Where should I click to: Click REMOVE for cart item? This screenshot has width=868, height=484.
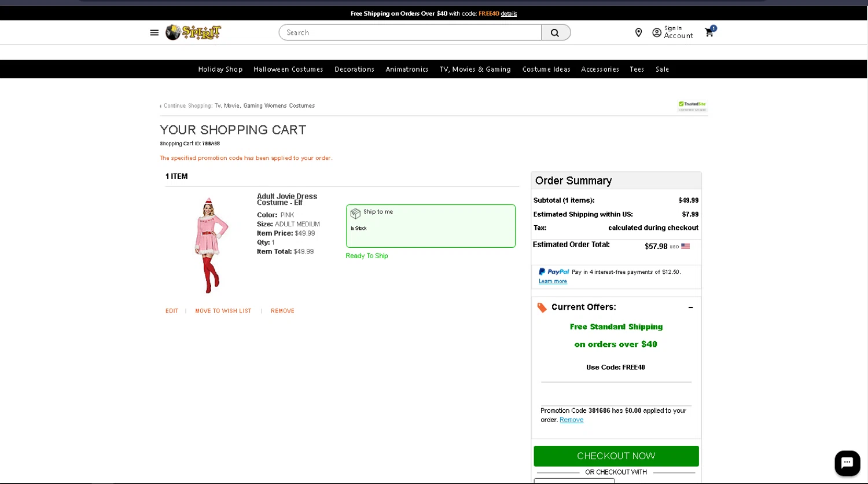pos(282,311)
